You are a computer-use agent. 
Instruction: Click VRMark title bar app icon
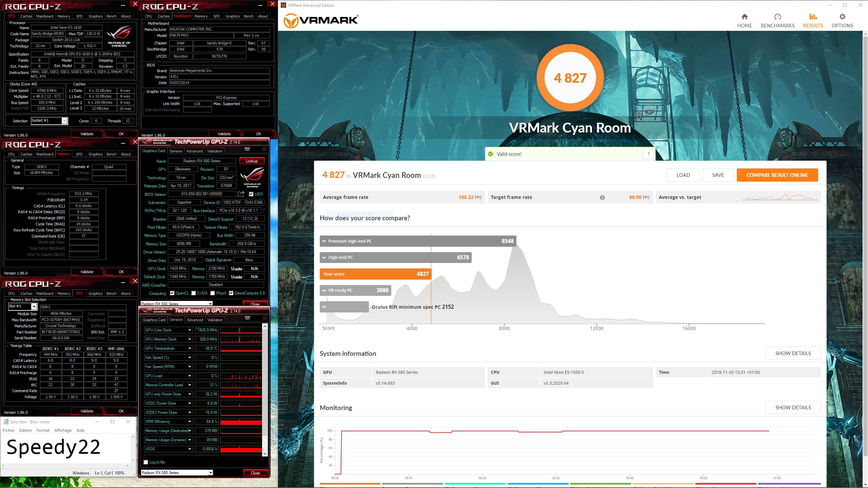click(x=283, y=5)
